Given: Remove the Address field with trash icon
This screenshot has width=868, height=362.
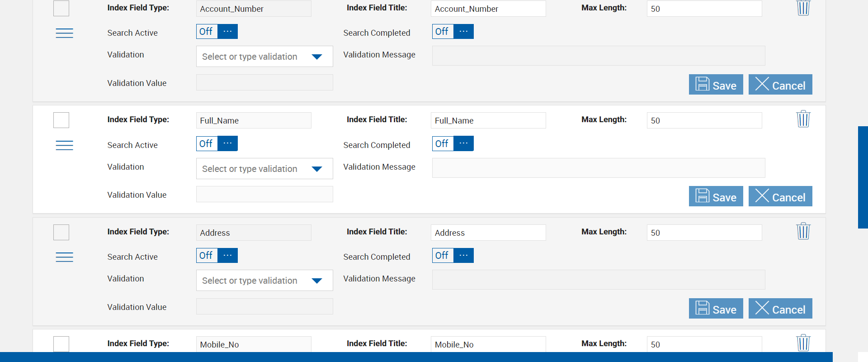Looking at the screenshot, I should tap(803, 231).
